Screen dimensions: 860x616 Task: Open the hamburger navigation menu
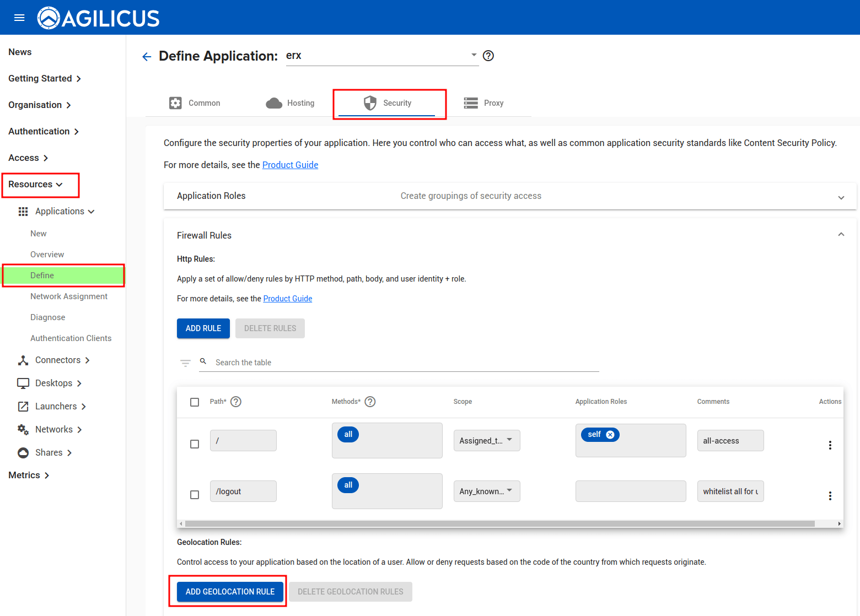(19, 18)
